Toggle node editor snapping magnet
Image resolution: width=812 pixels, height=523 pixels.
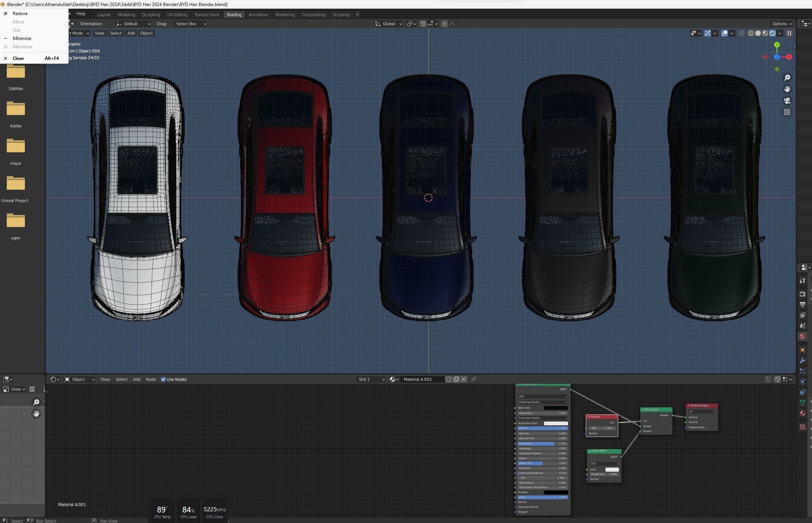(777, 379)
